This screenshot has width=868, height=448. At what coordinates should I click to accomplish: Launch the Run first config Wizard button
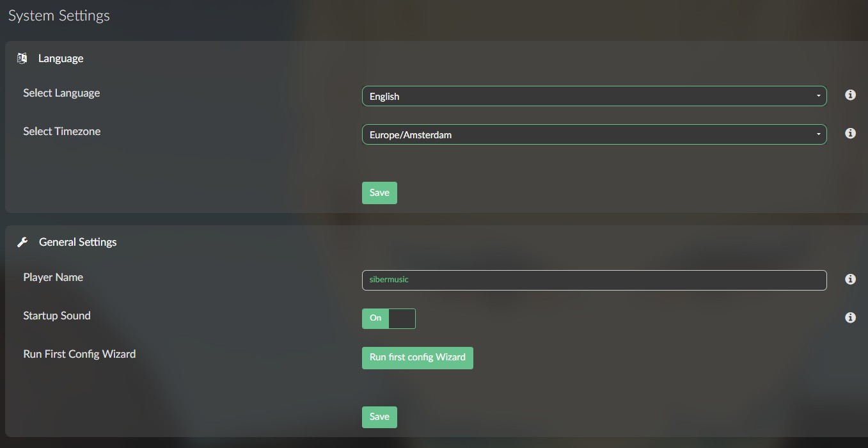coord(417,357)
